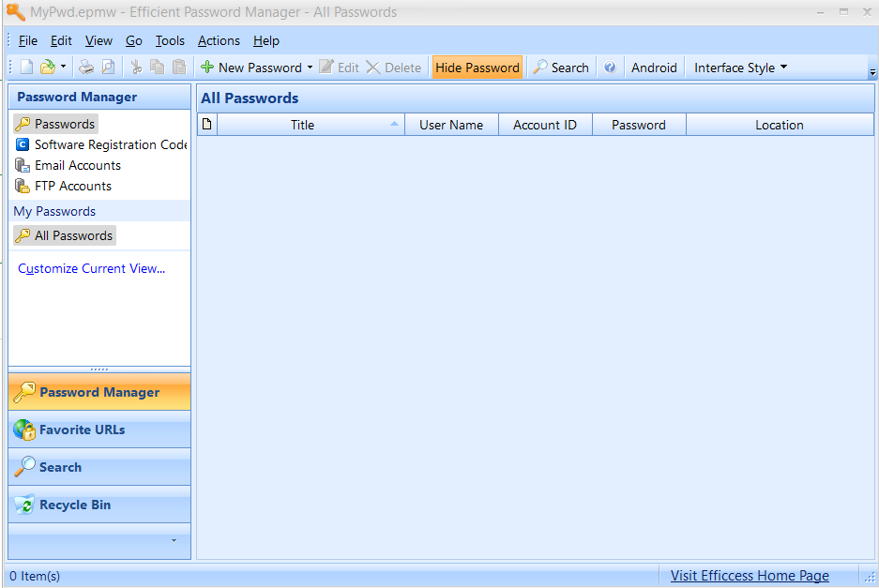This screenshot has height=588, width=879.
Task: Select All Passwords under My Passwords
Action: 65,236
